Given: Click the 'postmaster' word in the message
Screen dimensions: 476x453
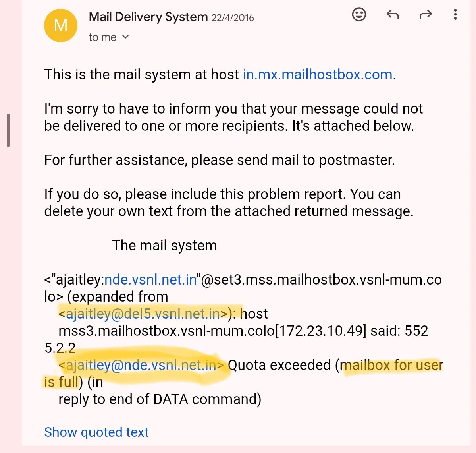Looking at the screenshot, I should [x=357, y=160].
